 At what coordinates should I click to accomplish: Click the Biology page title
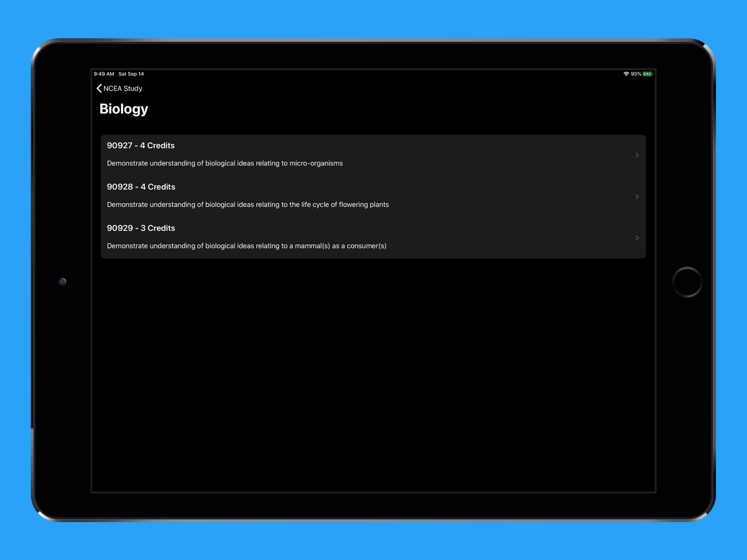(x=124, y=109)
